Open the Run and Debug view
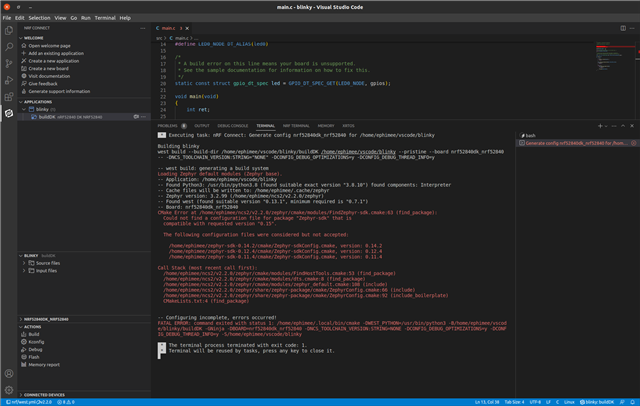This screenshot has height=406, width=640. (x=9, y=80)
